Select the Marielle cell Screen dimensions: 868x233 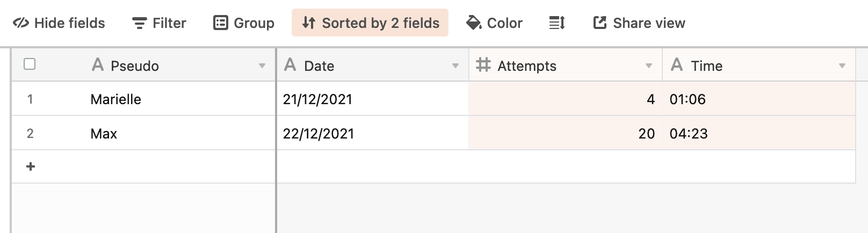click(116, 99)
